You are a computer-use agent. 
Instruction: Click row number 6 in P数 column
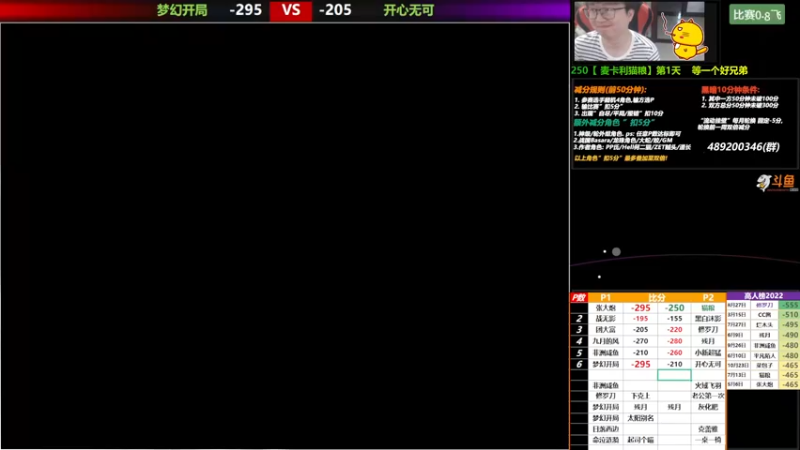coord(579,364)
